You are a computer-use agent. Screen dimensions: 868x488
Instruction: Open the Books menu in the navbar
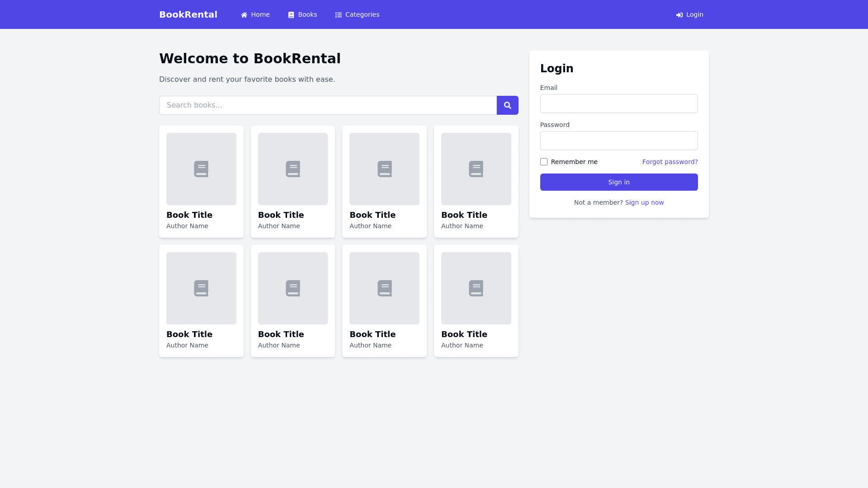(307, 14)
